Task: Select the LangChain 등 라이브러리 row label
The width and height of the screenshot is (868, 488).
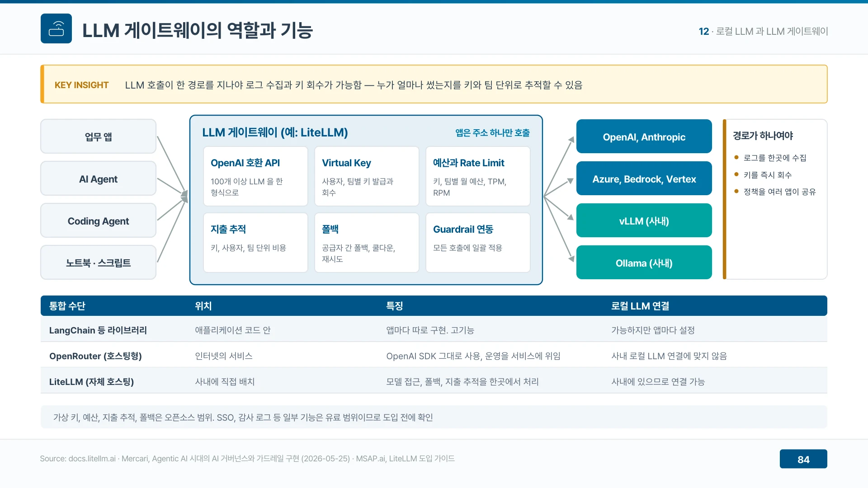Action: point(98,330)
